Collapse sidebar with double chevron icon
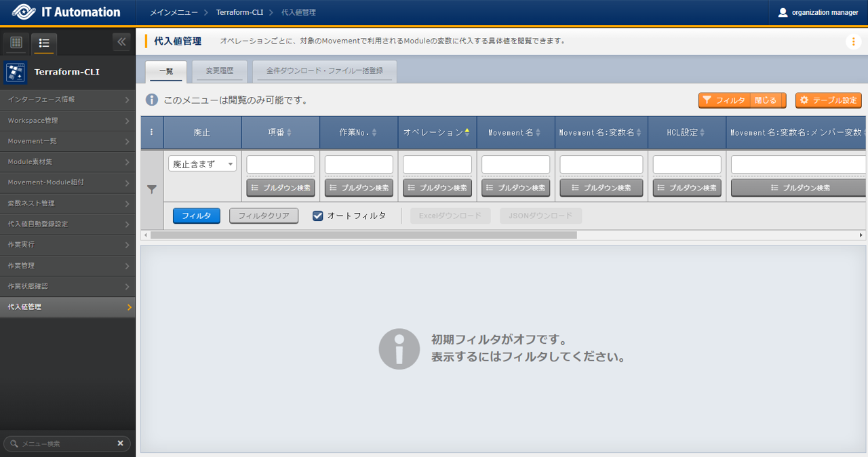The image size is (868, 457). (121, 42)
